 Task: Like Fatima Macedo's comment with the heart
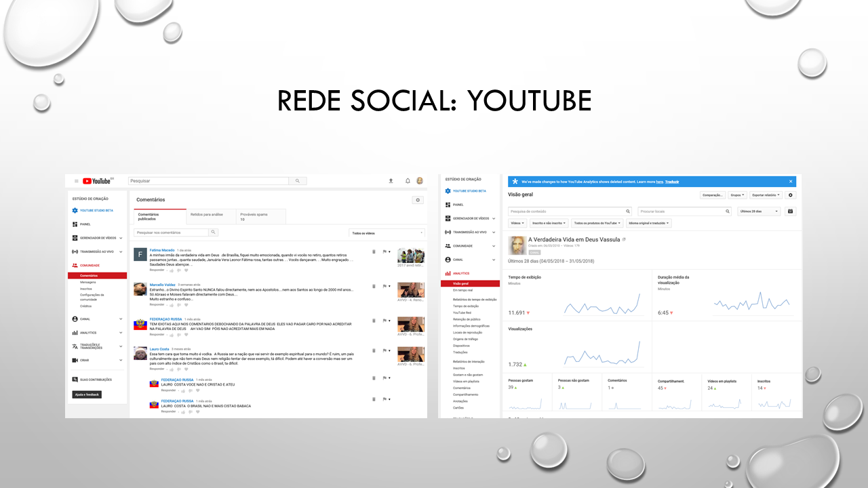click(x=186, y=270)
